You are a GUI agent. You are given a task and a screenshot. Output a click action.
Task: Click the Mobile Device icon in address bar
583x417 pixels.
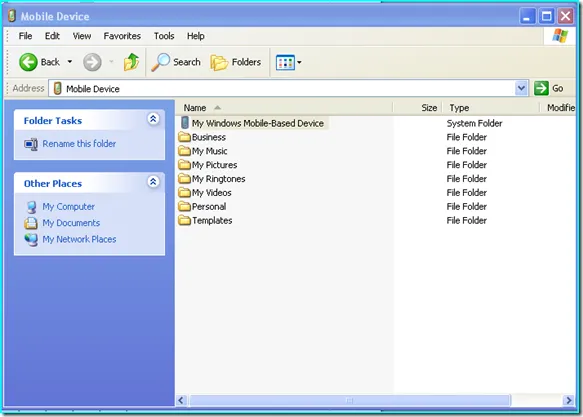pyautogui.click(x=57, y=88)
